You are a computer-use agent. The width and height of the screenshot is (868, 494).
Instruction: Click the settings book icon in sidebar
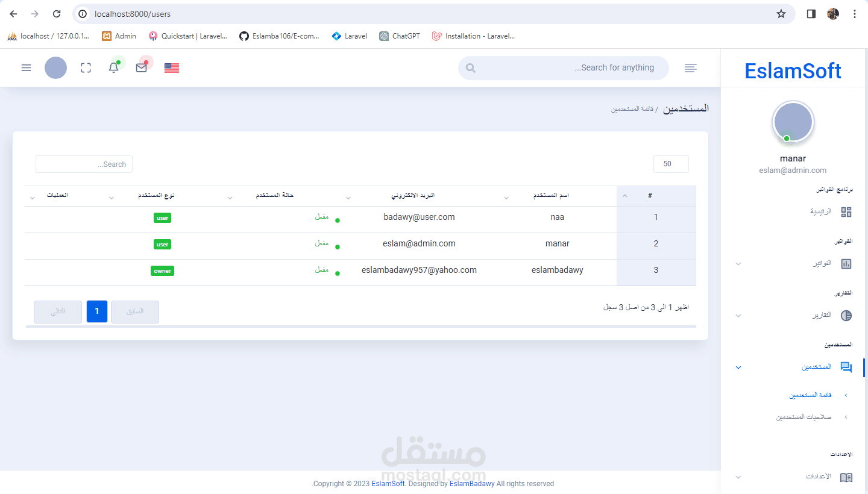(846, 477)
